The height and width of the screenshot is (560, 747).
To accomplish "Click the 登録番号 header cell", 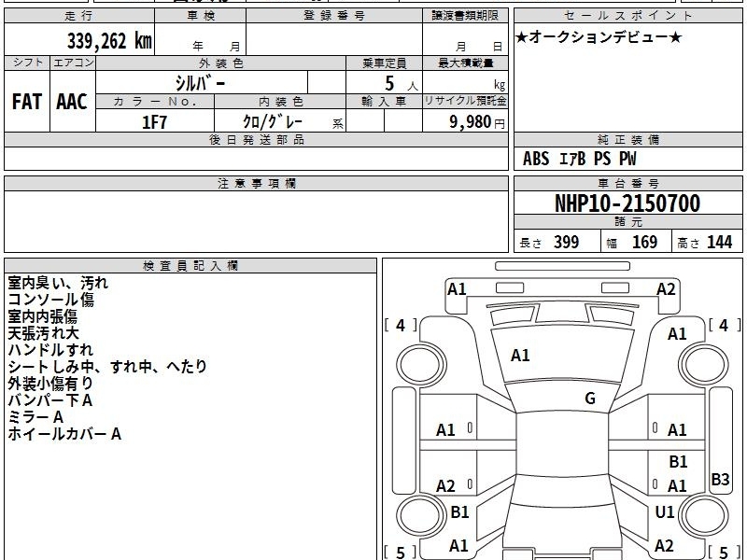I will pos(334,16).
